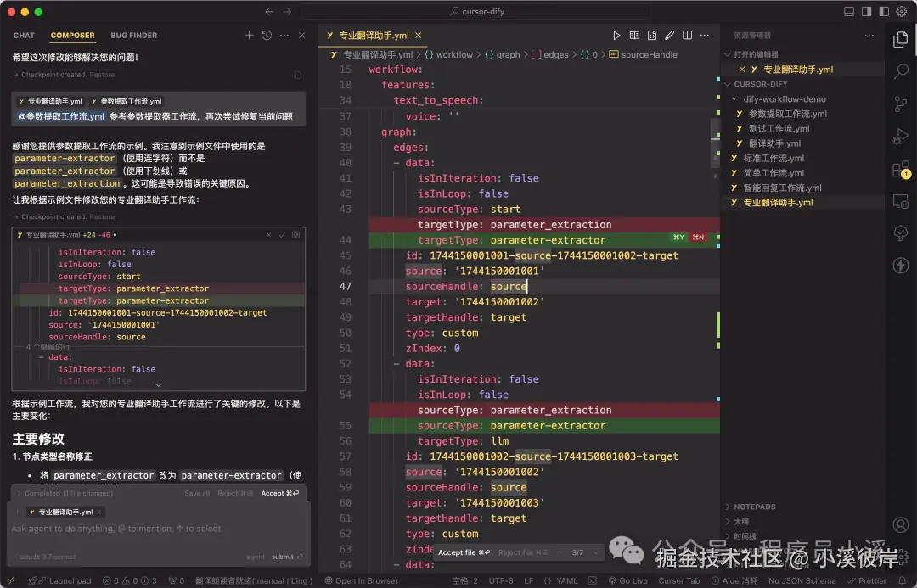
Task: Click the split editor icon
Action: (x=687, y=36)
